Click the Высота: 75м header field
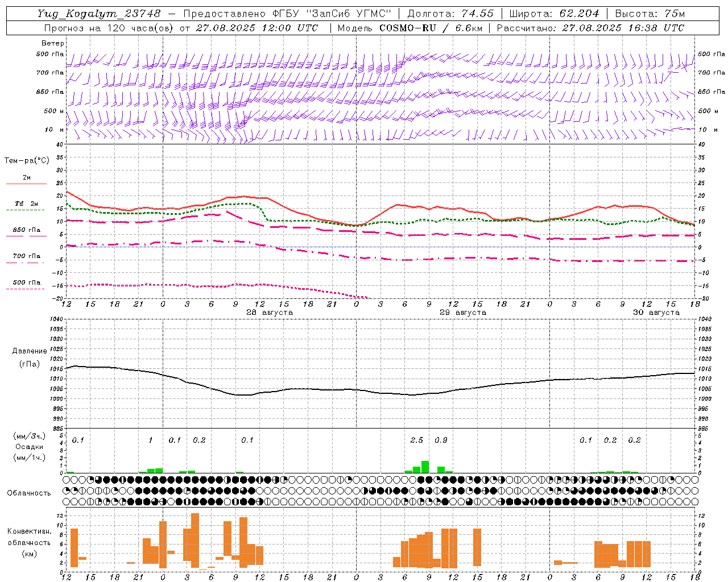 650,14
